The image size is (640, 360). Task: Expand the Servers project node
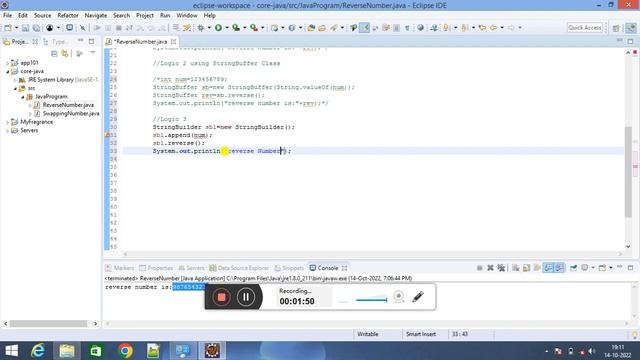pyautogui.click(x=7, y=131)
